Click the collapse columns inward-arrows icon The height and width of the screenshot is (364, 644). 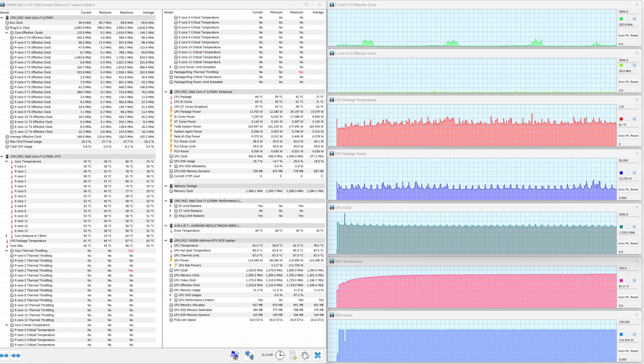16,355
